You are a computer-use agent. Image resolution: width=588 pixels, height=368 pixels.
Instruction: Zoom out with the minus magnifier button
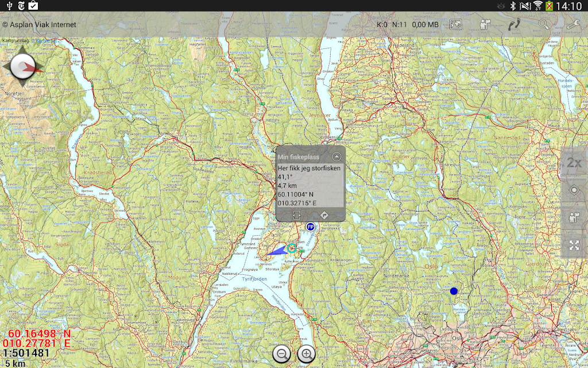pyautogui.click(x=281, y=354)
